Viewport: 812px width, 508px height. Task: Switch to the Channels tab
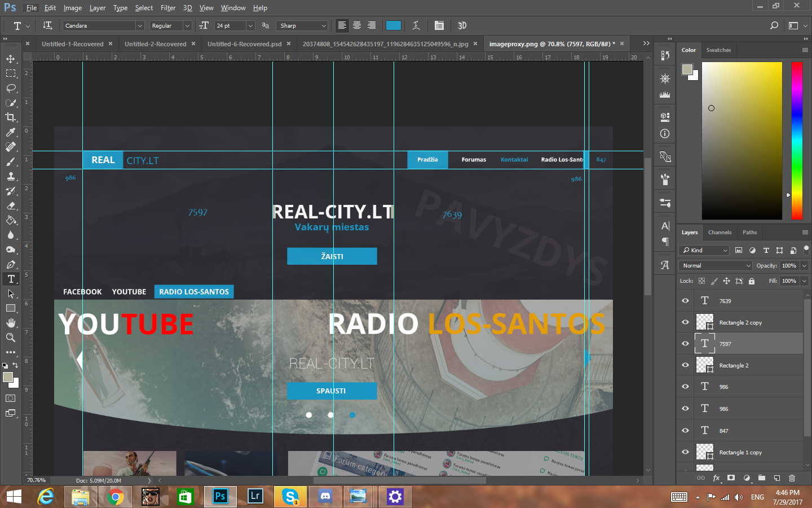(x=720, y=232)
